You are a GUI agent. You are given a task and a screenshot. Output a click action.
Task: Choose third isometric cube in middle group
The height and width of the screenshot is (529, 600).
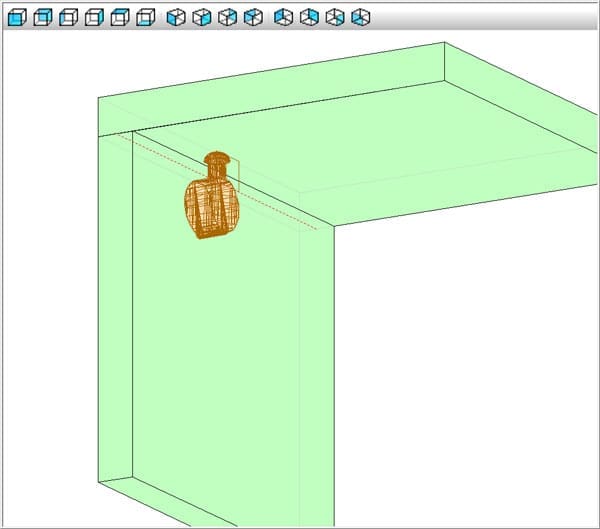coord(227,17)
